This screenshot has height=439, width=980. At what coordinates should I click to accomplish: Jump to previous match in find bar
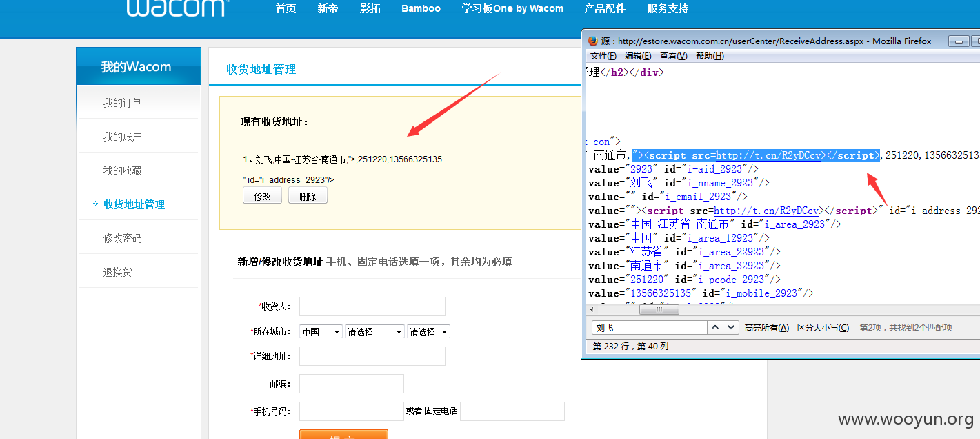(x=716, y=327)
